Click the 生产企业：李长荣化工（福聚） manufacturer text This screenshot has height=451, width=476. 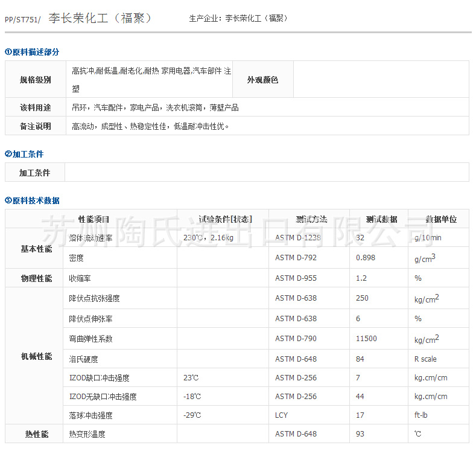[x=238, y=19]
